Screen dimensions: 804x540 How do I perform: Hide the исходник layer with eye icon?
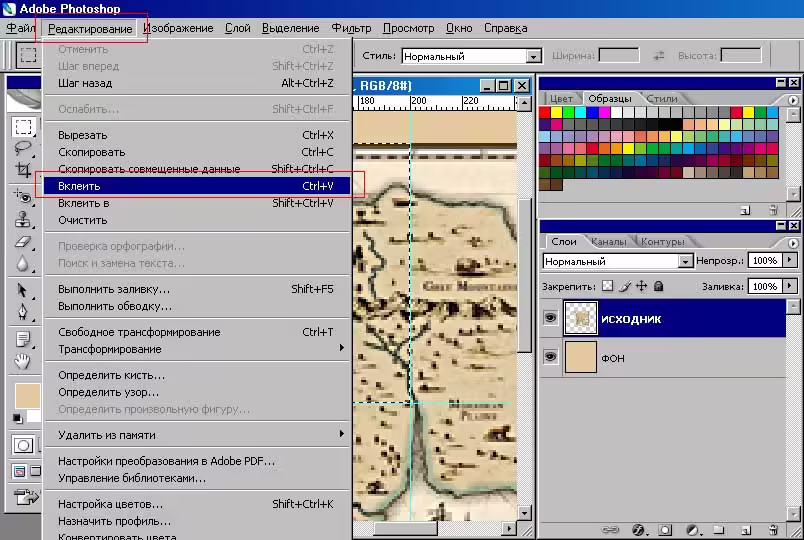coord(550,318)
